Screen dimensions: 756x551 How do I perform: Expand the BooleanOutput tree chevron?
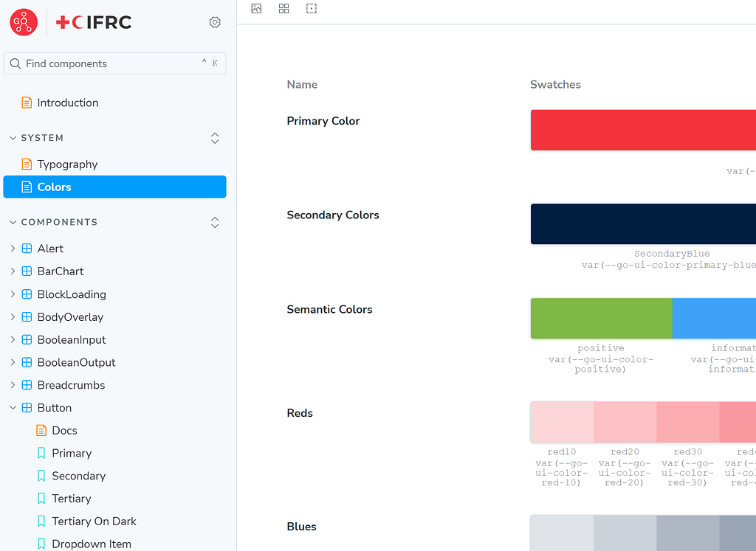point(13,362)
